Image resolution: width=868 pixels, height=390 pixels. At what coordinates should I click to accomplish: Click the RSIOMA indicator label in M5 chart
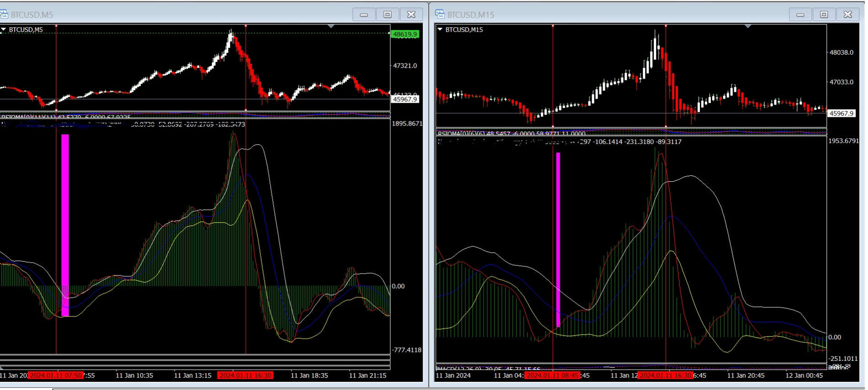coord(66,117)
